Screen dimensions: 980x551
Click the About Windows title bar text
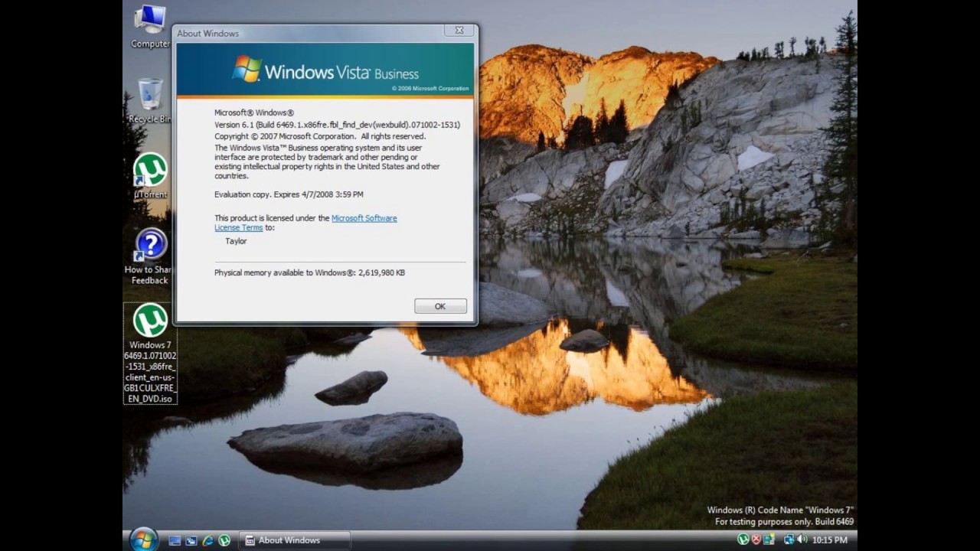click(x=207, y=34)
